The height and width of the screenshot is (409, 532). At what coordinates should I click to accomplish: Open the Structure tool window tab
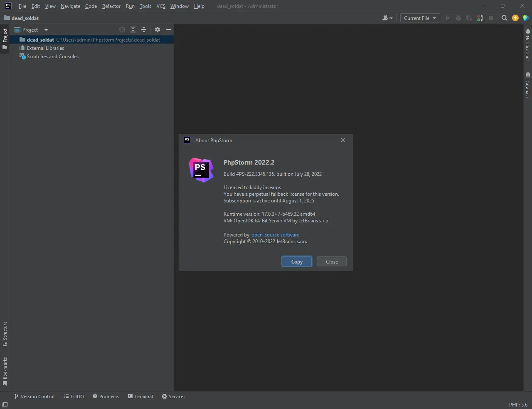[5, 334]
